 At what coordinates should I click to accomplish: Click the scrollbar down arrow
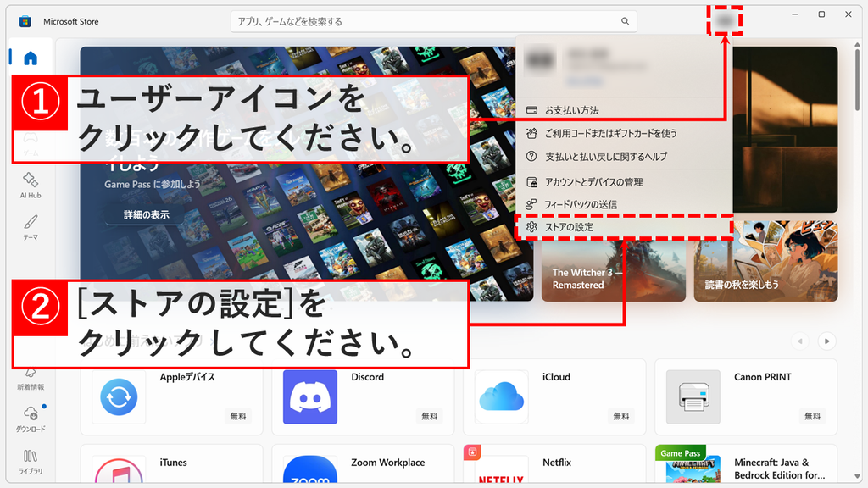[x=858, y=476]
